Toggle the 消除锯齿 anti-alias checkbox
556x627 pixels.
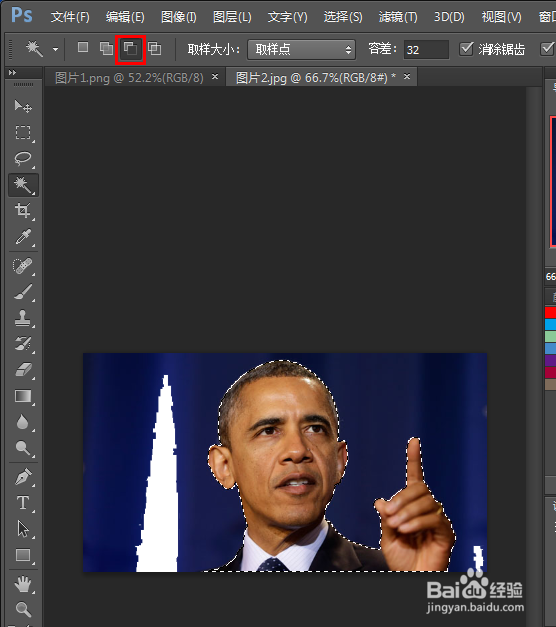pyautogui.click(x=466, y=49)
